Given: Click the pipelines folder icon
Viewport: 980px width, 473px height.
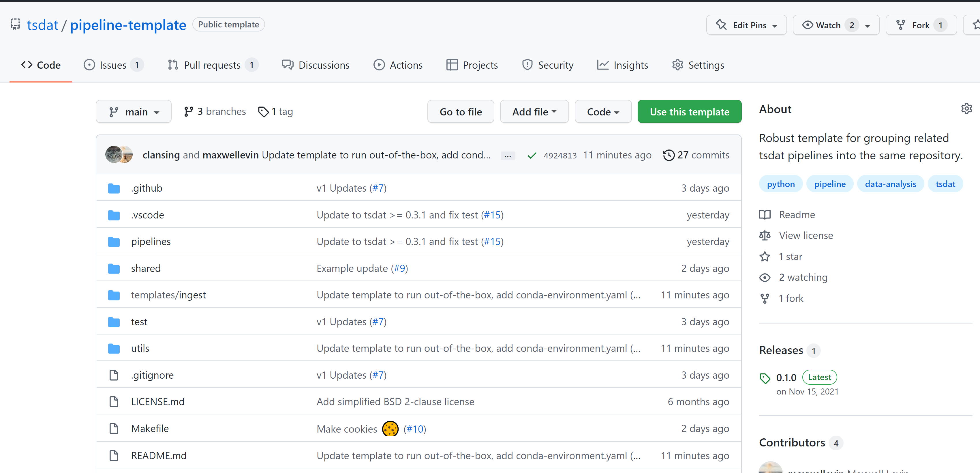Looking at the screenshot, I should pos(114,242).
